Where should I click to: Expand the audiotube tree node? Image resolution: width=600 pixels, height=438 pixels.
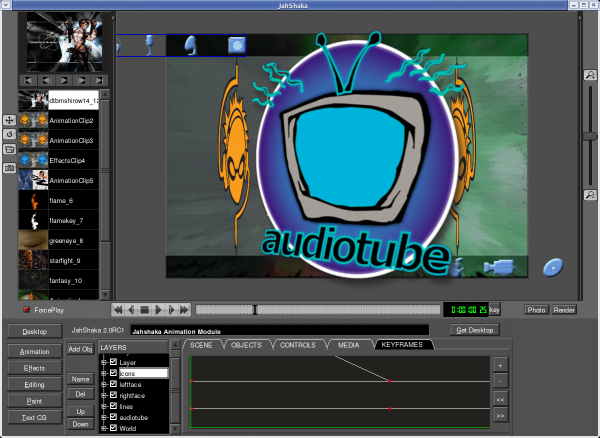pyautogui.click(x=104, y=417)
